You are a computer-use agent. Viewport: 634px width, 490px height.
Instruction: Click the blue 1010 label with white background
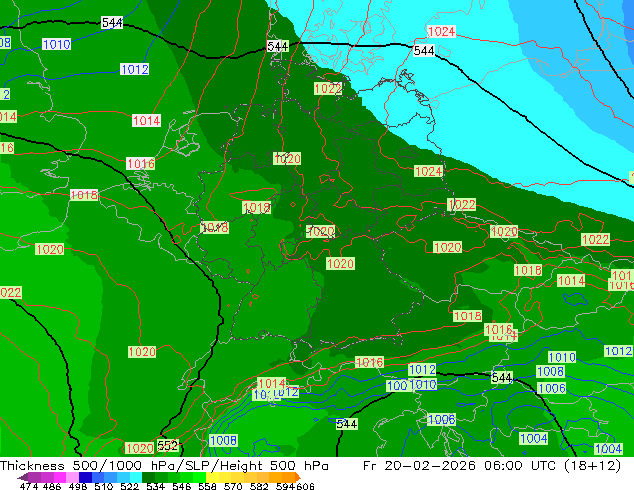(57, 44)
